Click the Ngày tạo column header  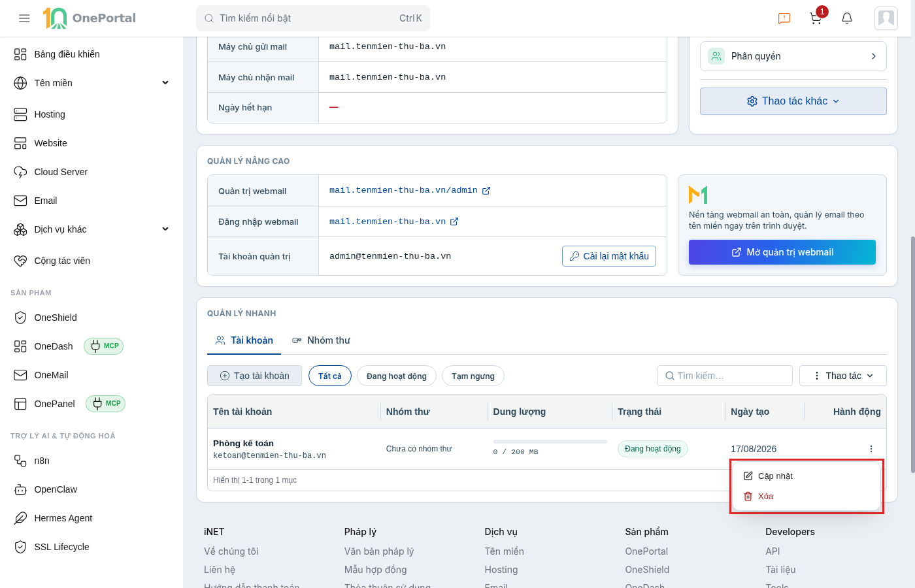tap(750, 412)
